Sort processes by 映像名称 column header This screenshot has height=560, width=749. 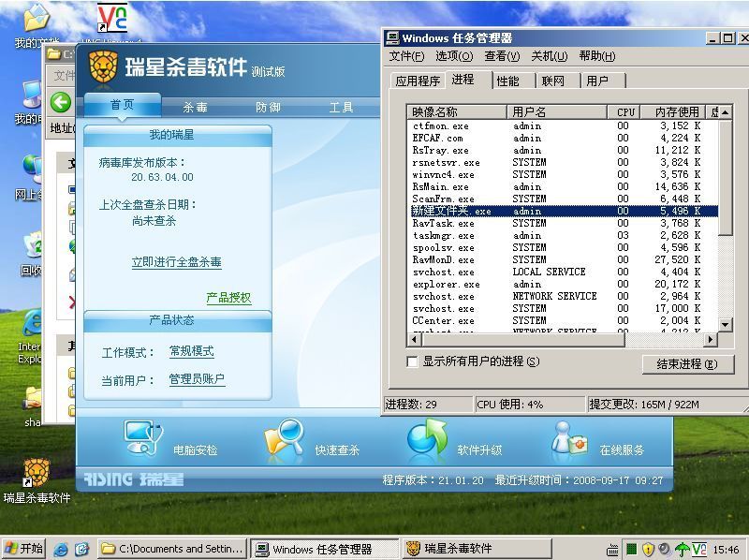[x=457, y=111]
